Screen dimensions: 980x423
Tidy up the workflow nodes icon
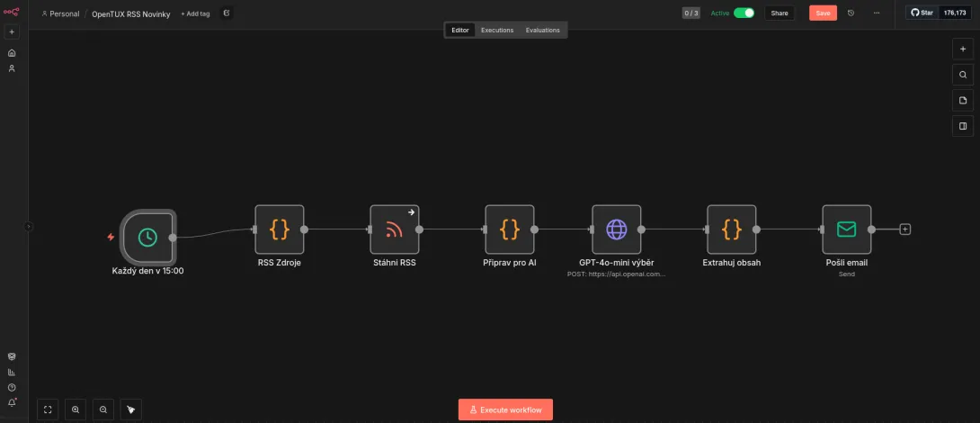[130, 409]
